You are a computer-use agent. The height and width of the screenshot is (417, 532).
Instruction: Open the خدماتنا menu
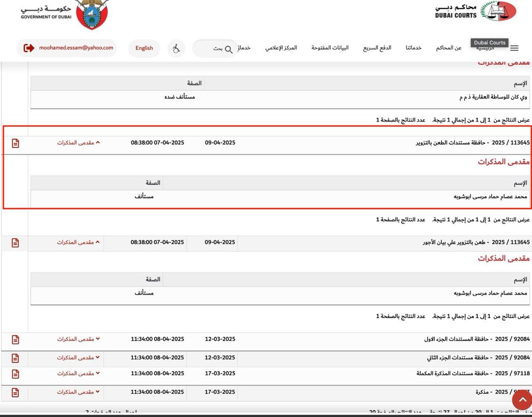414,47
